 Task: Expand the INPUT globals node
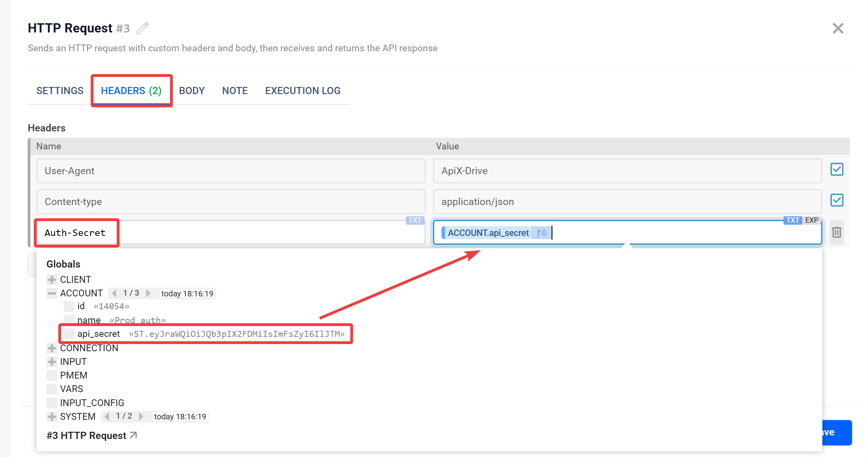[x=52, y=362]
